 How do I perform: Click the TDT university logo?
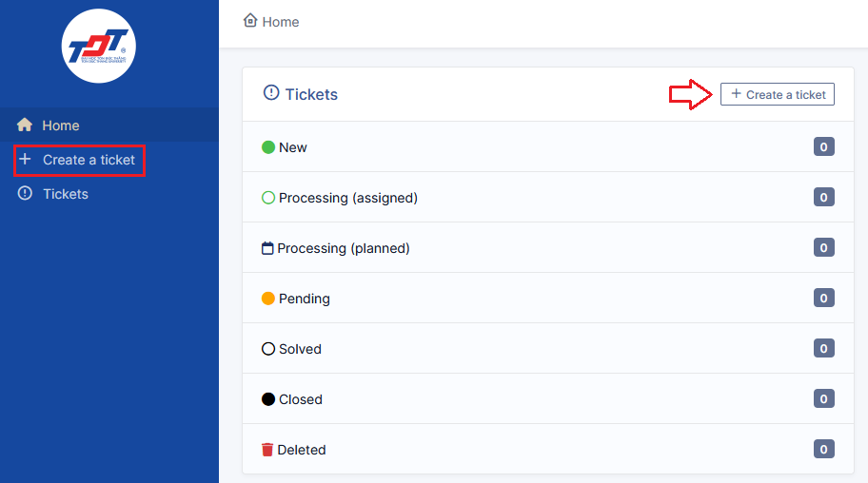click(x=99, y=46)
